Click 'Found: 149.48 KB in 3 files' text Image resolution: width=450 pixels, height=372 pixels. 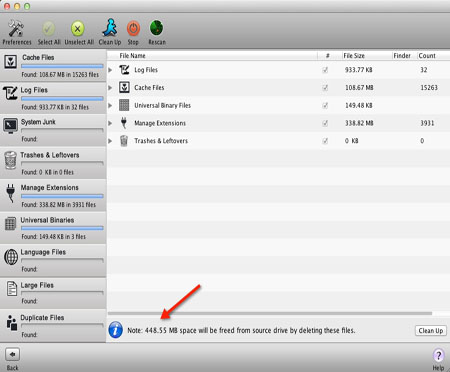54,237
